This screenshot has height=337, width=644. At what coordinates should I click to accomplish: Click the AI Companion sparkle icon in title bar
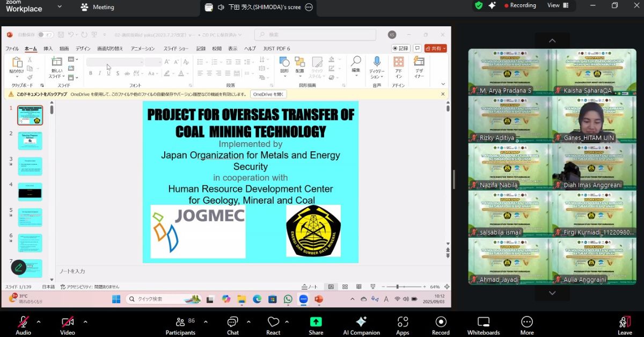click(492, 5)
